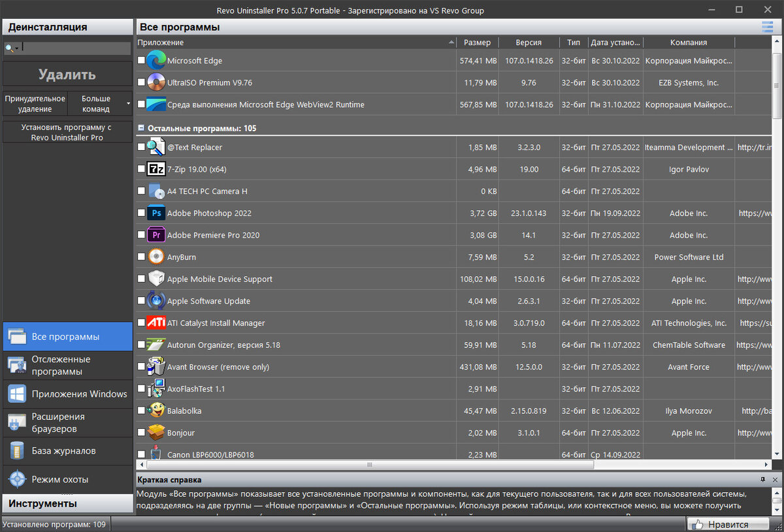784x532 pixels.
Task: Click the Edge WebView2 Runtime icon
Action: [x=156, y=104]
